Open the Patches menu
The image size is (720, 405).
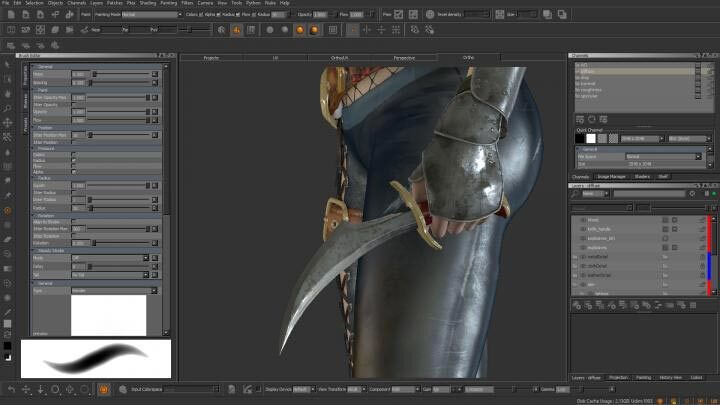coord(112,3)
